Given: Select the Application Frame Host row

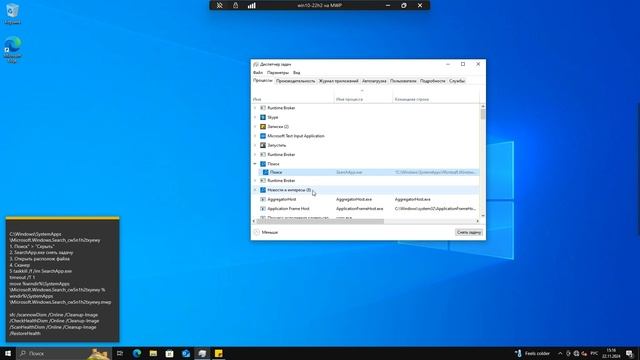Looking at the screenshot, I should (366, 209).
